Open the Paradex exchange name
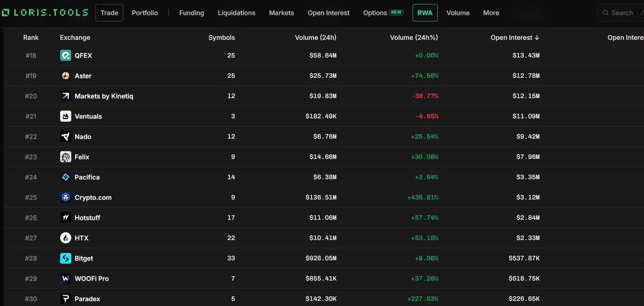Screen dimensions: 644x306 87,298
